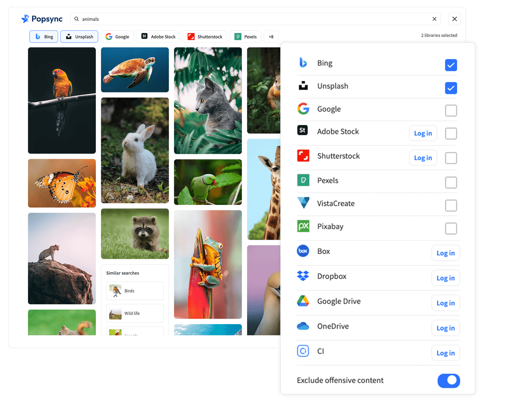This screenshot has width=532, height=415.
Task: Clear the search text with the X icon
Action: [434, 19]
